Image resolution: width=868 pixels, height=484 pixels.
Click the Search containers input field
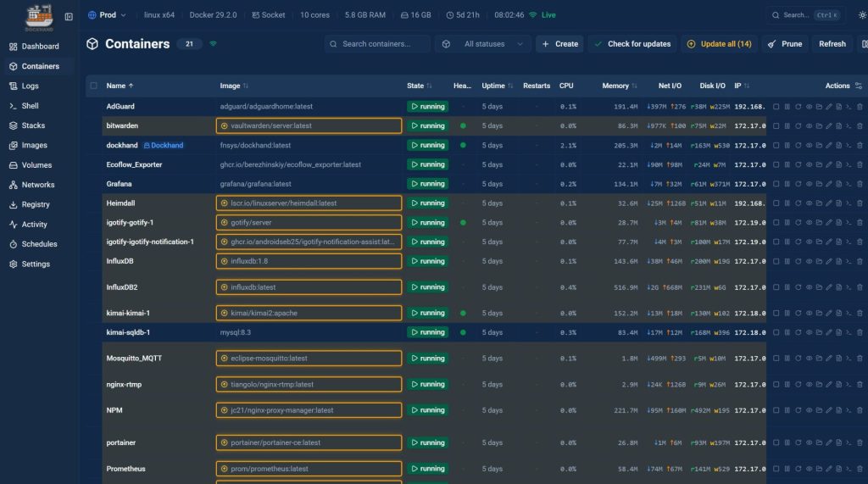377,44
